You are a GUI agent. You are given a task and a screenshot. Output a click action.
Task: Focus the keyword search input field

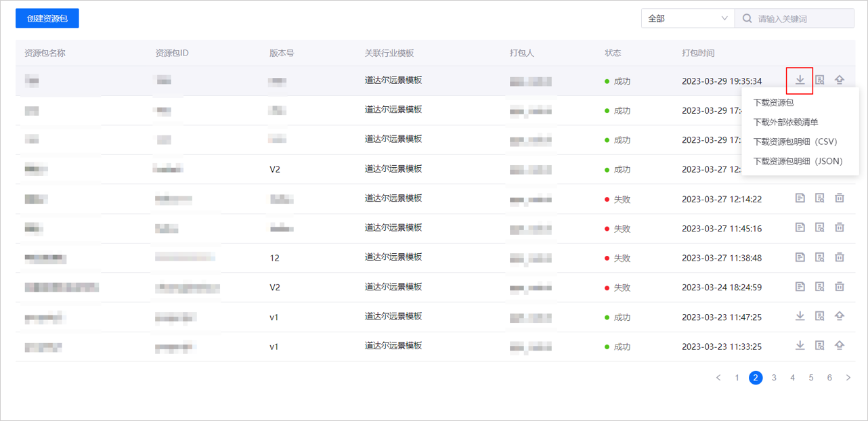click(802, 18)
